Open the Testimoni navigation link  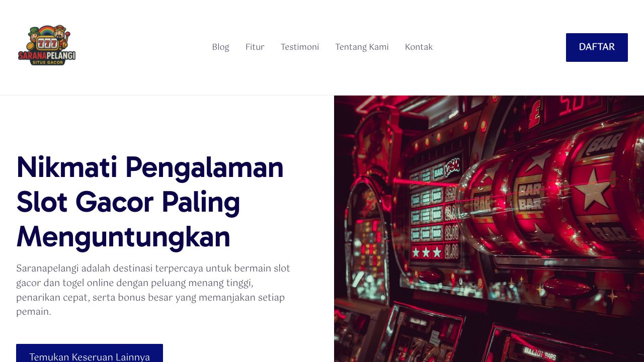300,47
